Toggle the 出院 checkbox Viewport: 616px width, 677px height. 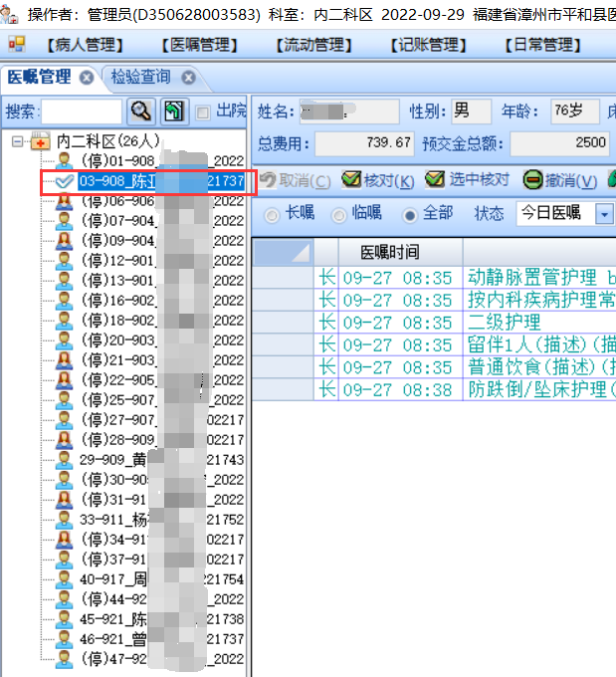(x=202, y=113)
